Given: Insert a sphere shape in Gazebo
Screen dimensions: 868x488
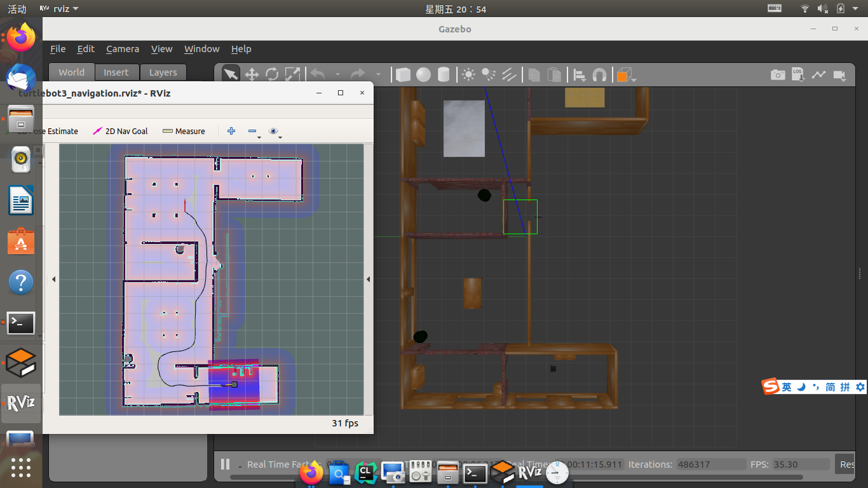Looking at the screenshot, I should tap(423, 75).
